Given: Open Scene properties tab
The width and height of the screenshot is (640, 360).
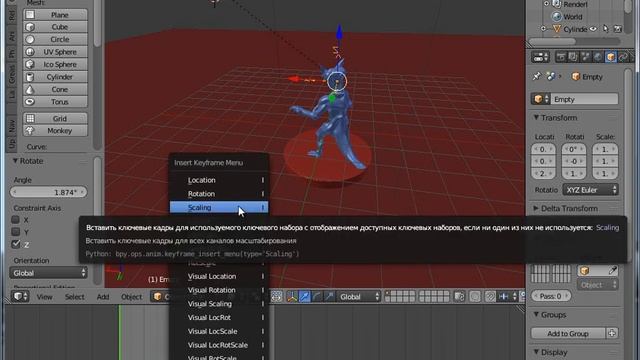Looking at the screenshot, I should coord(585,57).
